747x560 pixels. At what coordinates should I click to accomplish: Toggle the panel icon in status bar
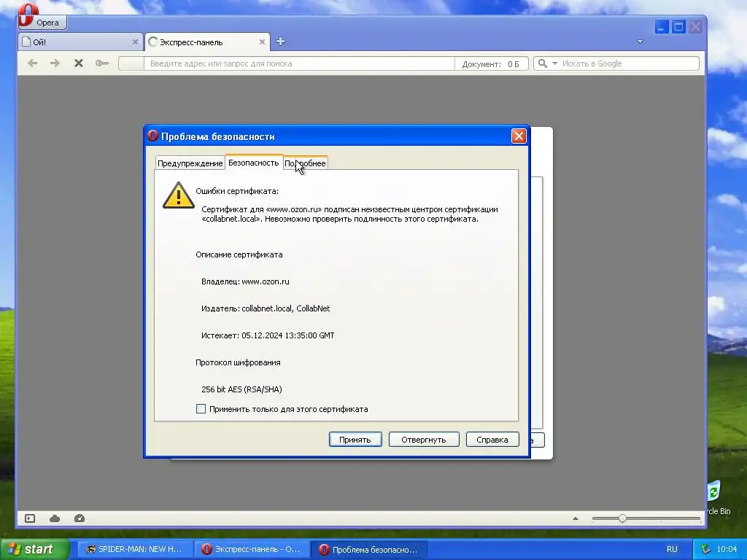30,518
